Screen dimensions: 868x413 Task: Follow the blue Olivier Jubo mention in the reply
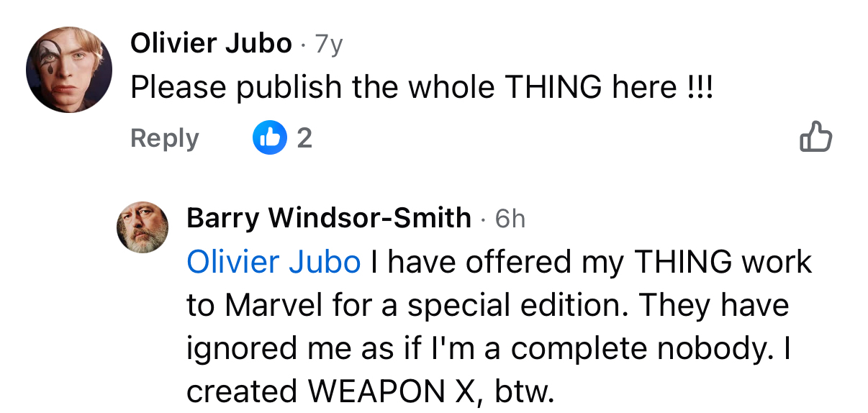(273, 263)
